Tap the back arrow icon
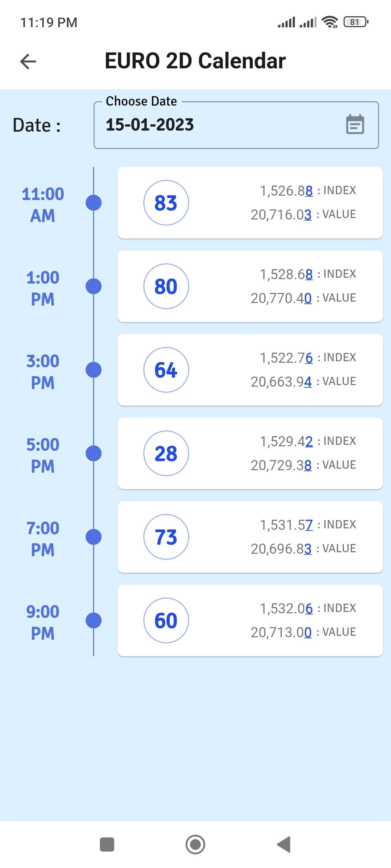Viewport: 391px width, 868px height. (x=28, y=61)
